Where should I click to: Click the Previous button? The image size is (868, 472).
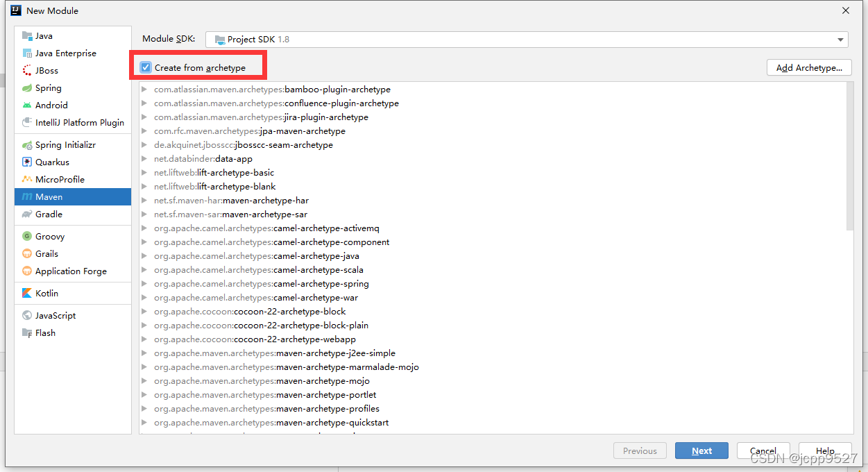640,450
